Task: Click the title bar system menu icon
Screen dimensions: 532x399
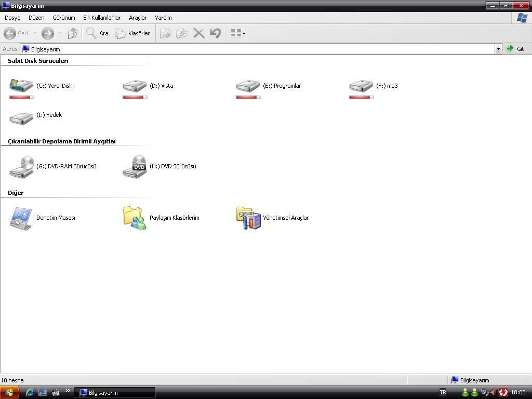Action: pos(5,5)
